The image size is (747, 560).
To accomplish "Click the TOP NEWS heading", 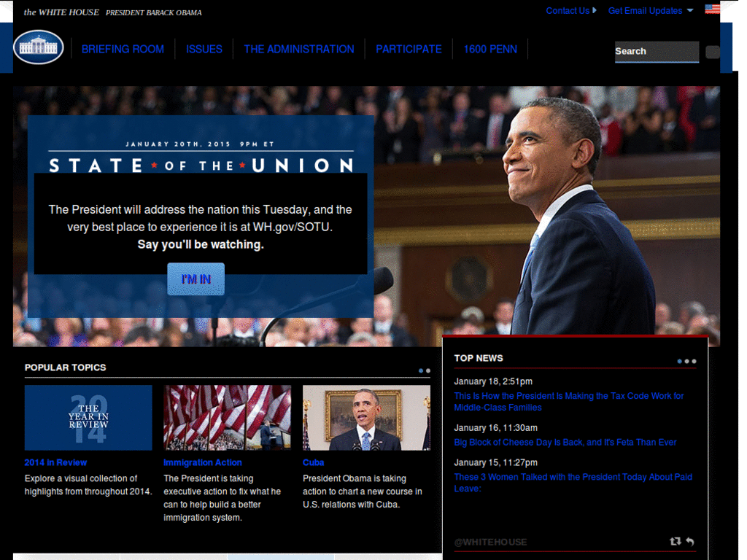I will (479, 358).
